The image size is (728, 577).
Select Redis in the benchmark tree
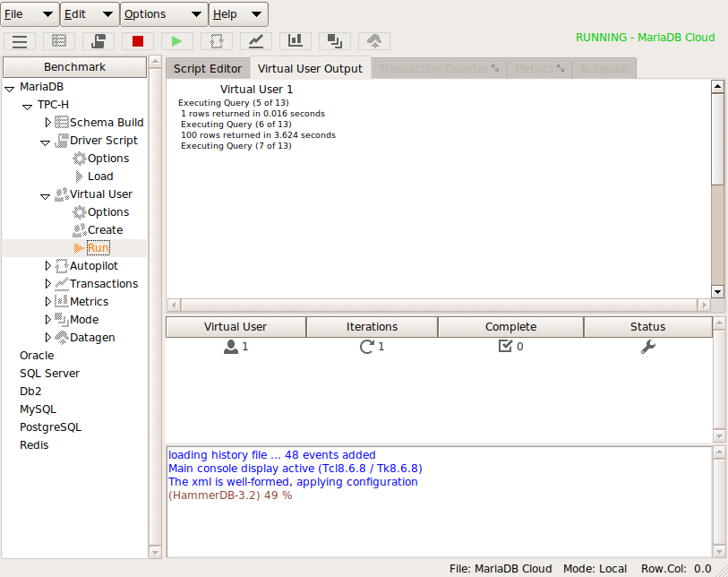click(34, 445)
